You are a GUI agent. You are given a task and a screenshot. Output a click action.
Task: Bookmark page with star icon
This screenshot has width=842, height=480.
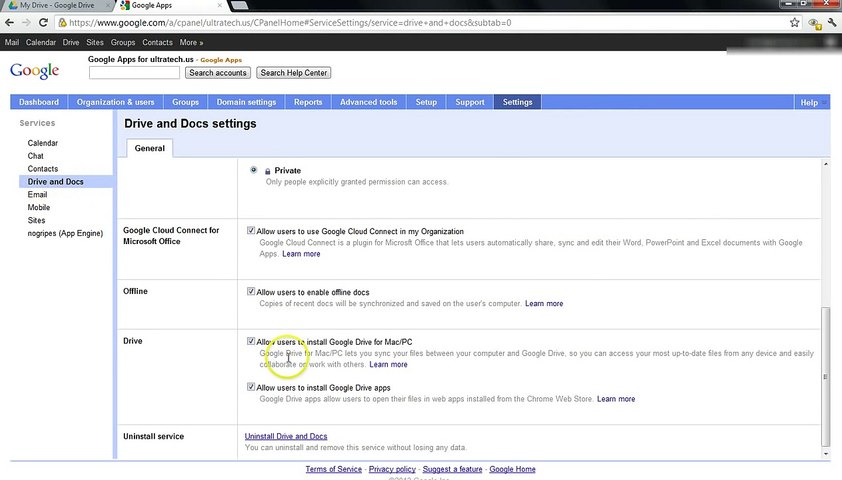[795, 23]
